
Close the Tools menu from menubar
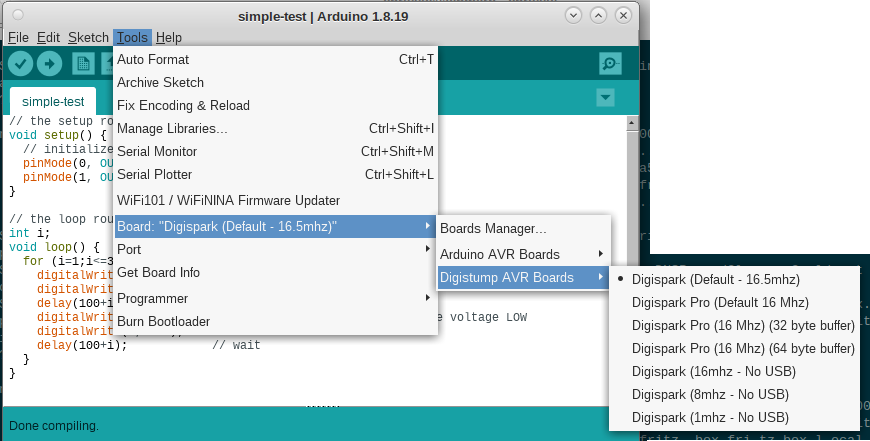point(132,37)
